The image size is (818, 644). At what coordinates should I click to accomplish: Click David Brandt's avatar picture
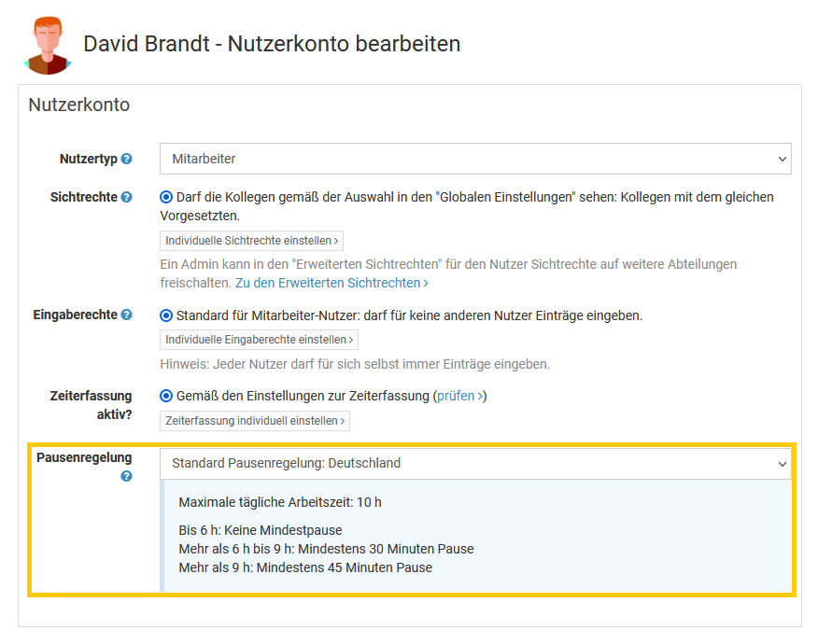47,45
